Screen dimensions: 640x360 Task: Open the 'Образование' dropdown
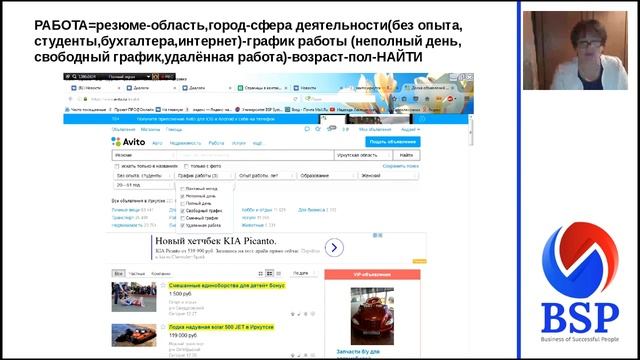pos(327,176)
